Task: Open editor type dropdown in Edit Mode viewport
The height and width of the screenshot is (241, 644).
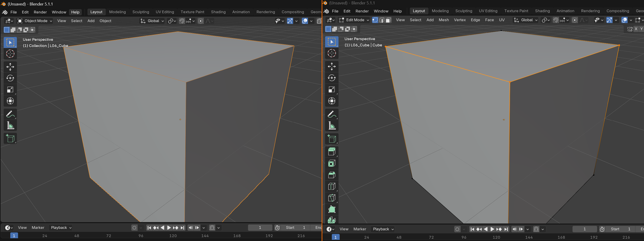Action: click(x=331, y=20)
